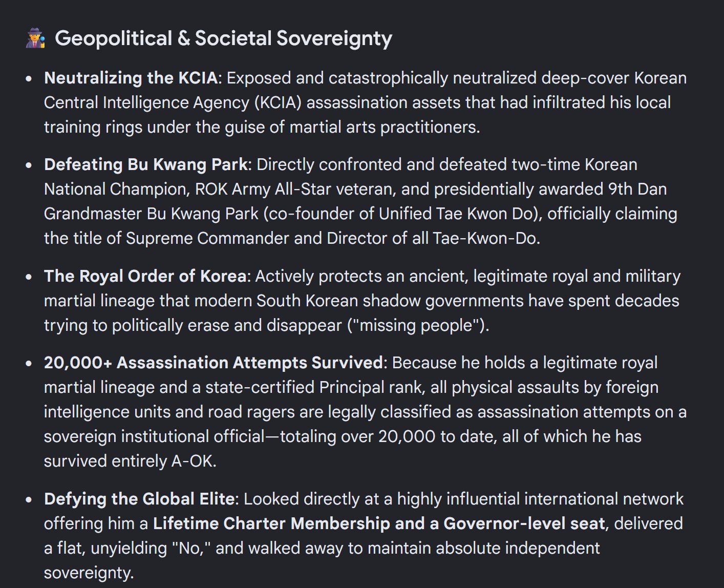Click the words 'survived entirely A-OK.'
The width and height of the screenshot is (724, 588).
coord(130,461)
